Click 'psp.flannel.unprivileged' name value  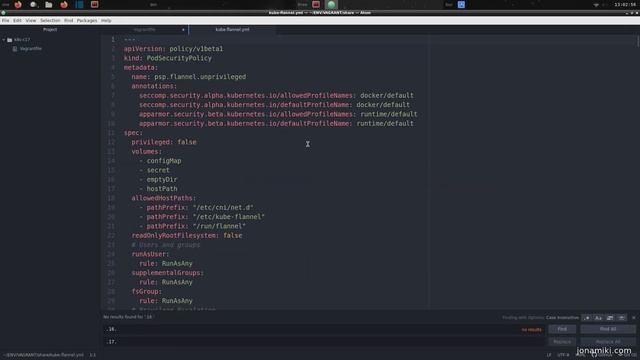pos(200,77)
